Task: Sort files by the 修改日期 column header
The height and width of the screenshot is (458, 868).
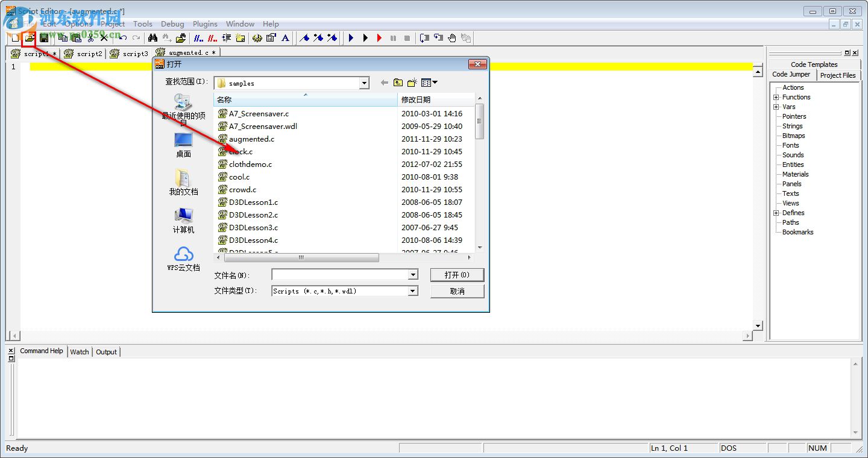Action: coord(436,100)
